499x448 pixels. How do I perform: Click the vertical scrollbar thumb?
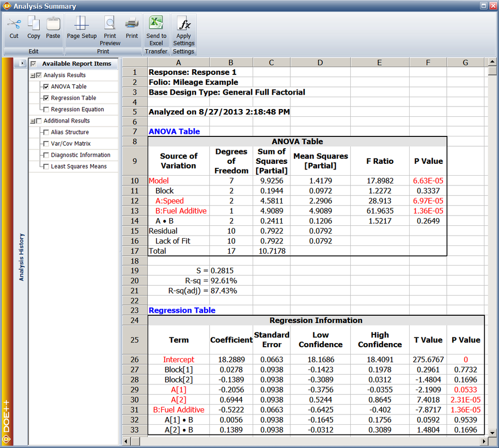point(492,70)
